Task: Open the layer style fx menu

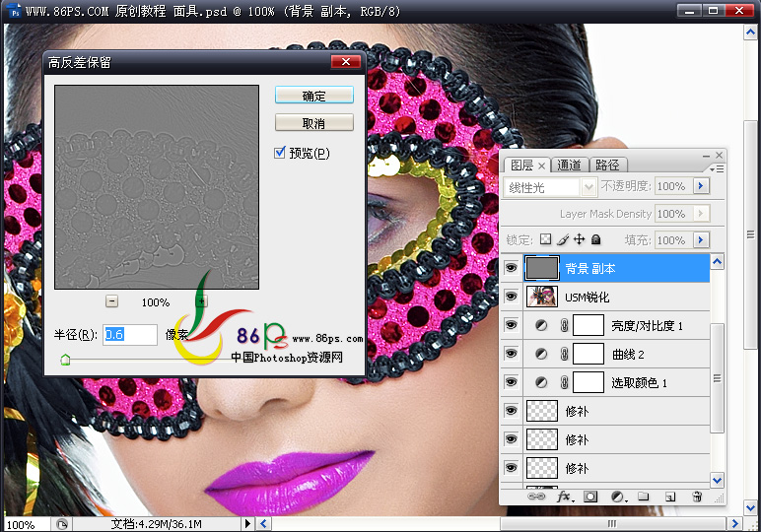Action: (x=565, y=498)
